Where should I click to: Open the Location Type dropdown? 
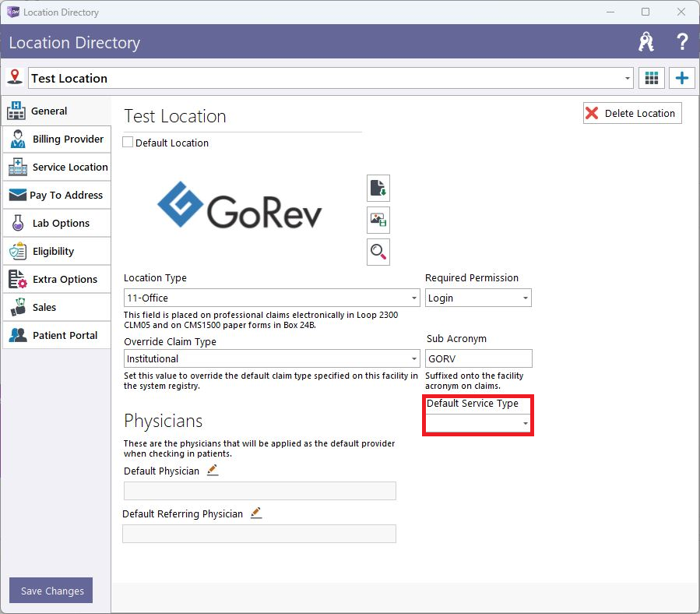(272, 298)
